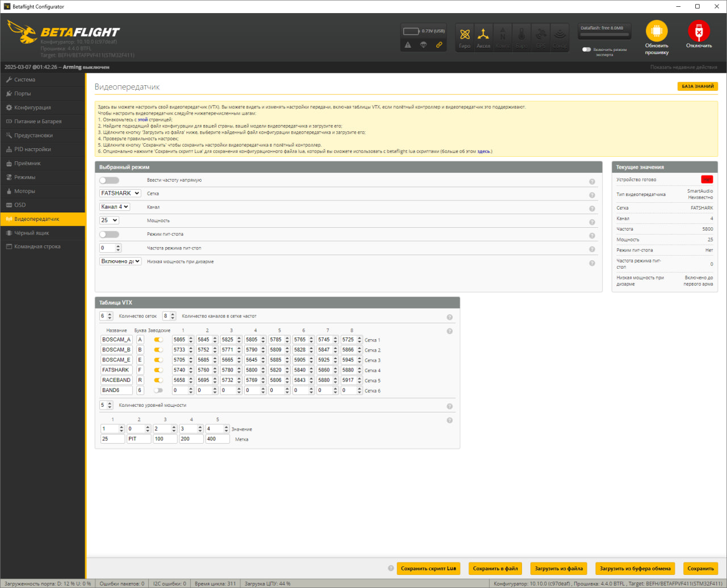727x588 pixels.
Task: Enable expert mode toggle
Action: 586,49
